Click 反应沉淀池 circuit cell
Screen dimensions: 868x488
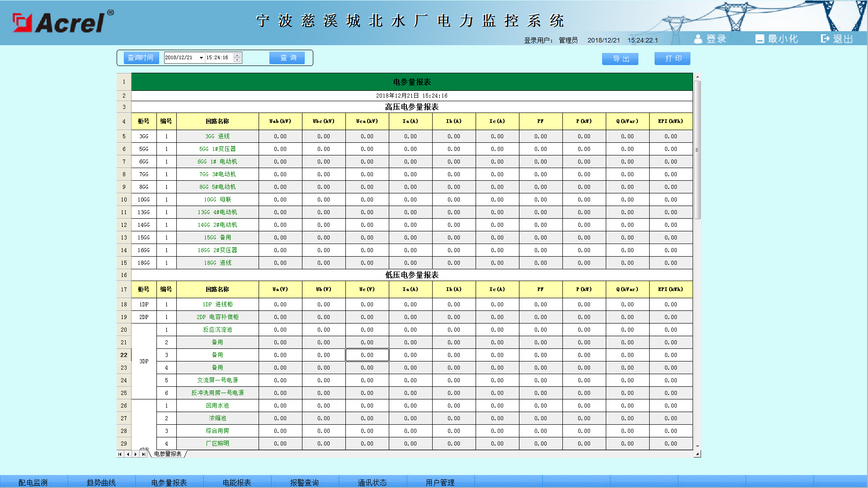(217, 330)
